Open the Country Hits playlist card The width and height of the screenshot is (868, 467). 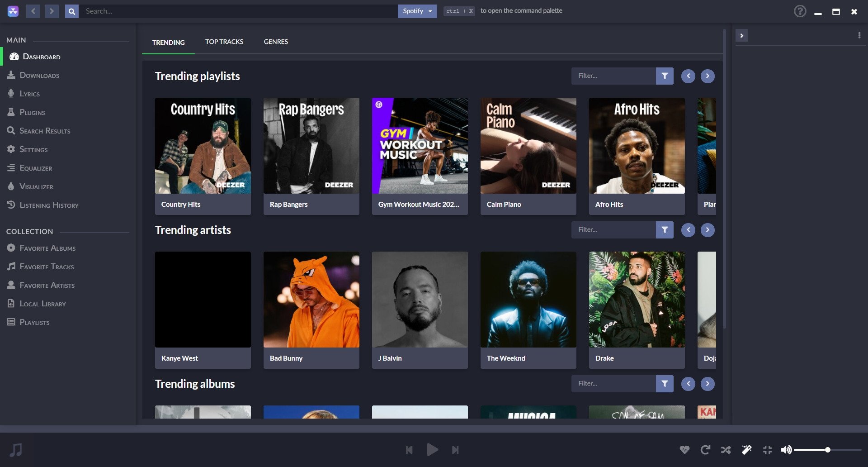point(203,156)
